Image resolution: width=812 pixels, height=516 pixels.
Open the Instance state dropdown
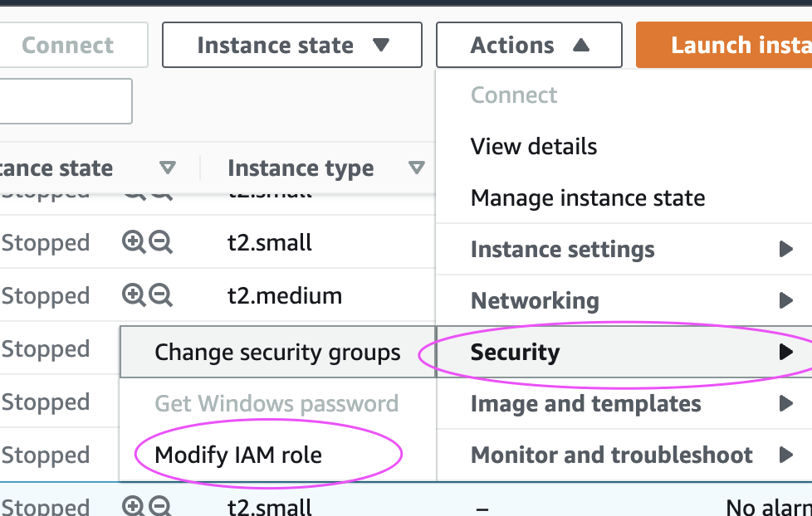pos(292,45)
